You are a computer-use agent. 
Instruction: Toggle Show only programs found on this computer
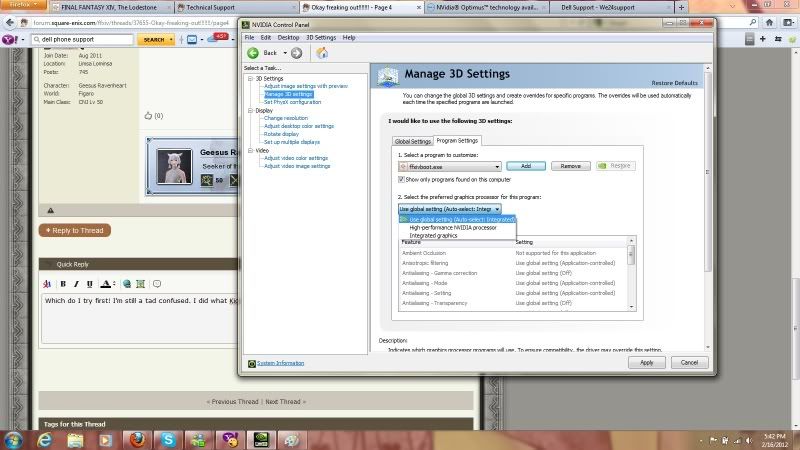click(x=401, y=180)
